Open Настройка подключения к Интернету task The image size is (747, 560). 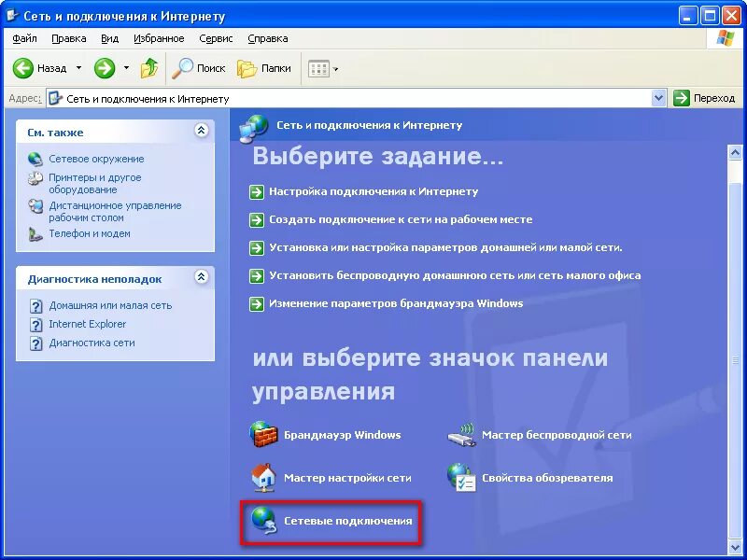coord(373,191)
